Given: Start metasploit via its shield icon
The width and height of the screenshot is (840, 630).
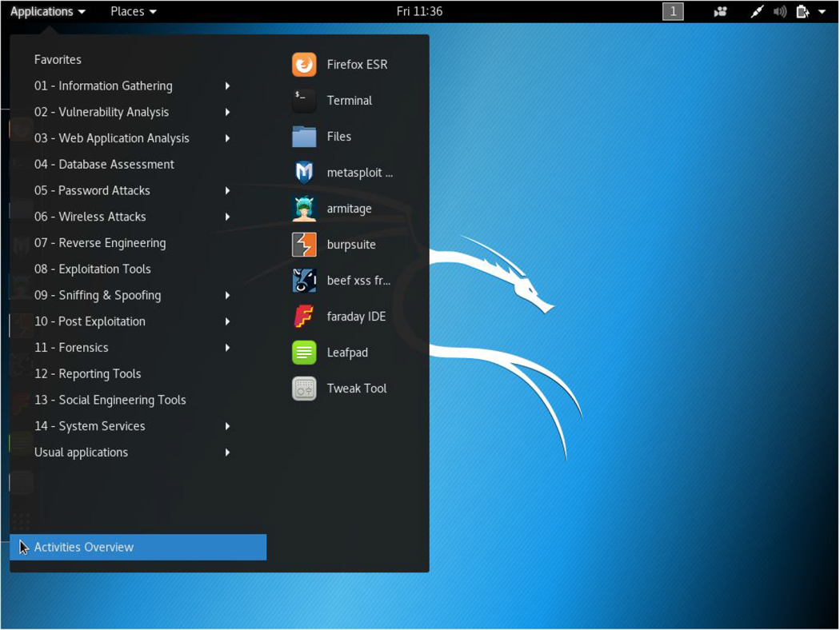Looking at the screenshot, I should 304,173.
